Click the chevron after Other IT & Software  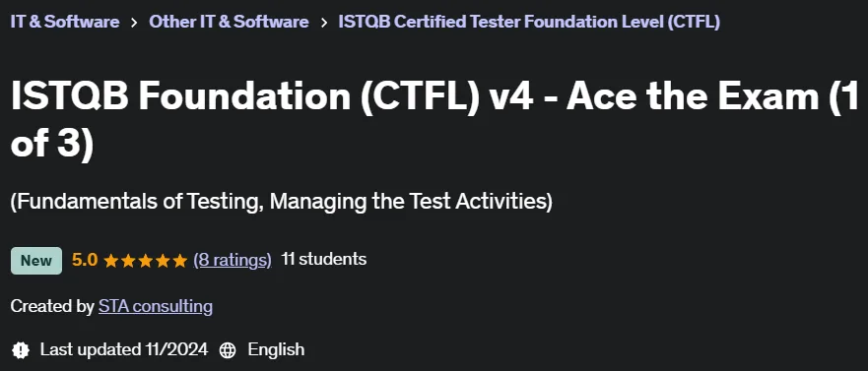pyautogui.click(x=323, y=23)
